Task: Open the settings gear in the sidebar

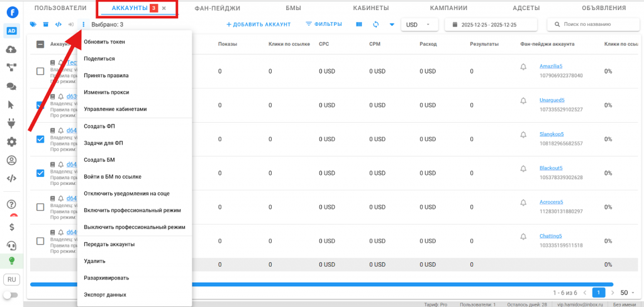Action: [x=11, y=142]
